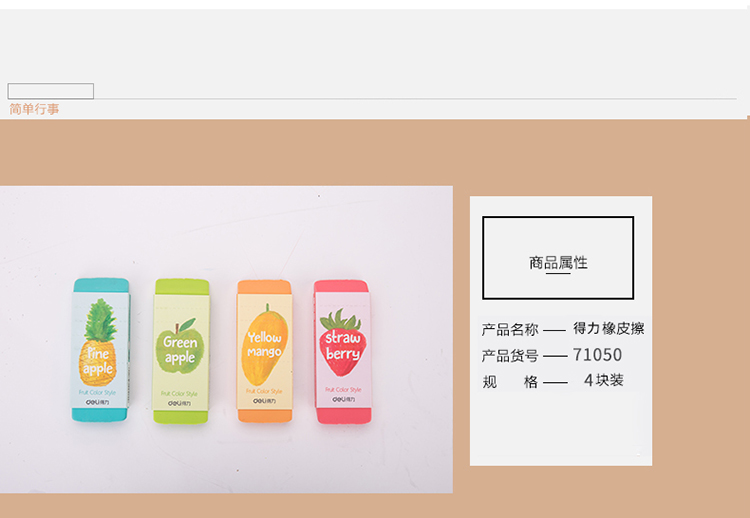This screenshot has width=750, height=518.
Task: Click the 商品属性 framed heading
Action: [x=558, y=258]
